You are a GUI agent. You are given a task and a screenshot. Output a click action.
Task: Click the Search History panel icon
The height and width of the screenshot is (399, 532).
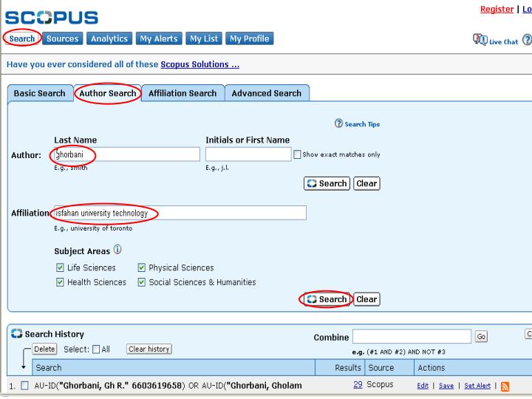[16, 333]
